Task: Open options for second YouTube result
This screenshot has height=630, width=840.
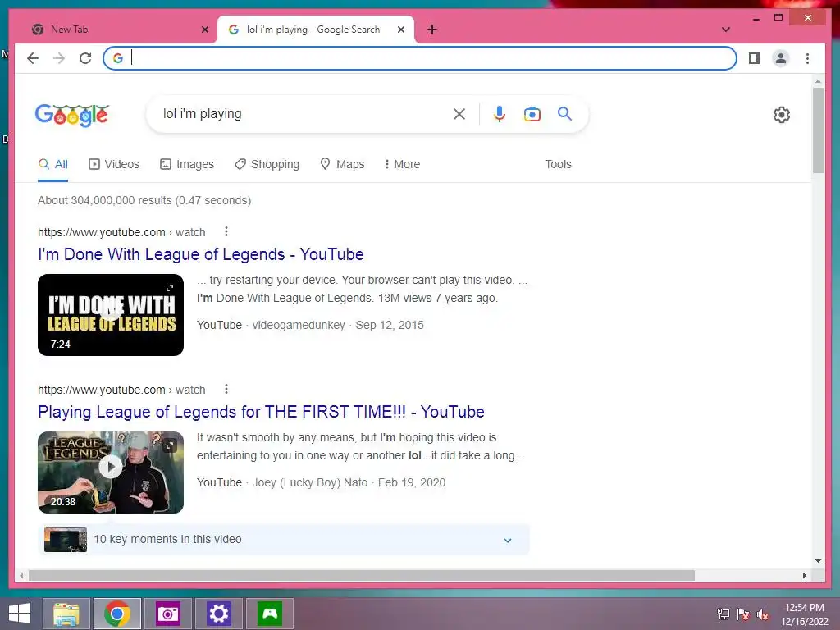Action: [226, 389]
